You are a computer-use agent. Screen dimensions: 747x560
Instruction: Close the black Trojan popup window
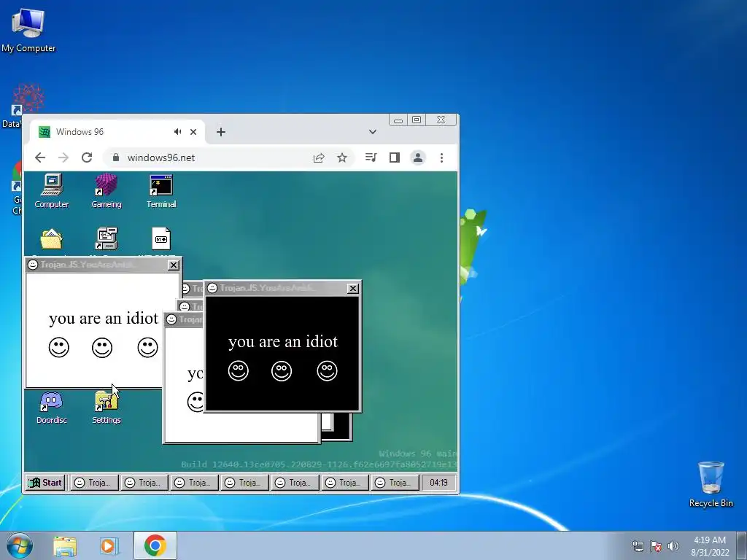pos(352,288)
